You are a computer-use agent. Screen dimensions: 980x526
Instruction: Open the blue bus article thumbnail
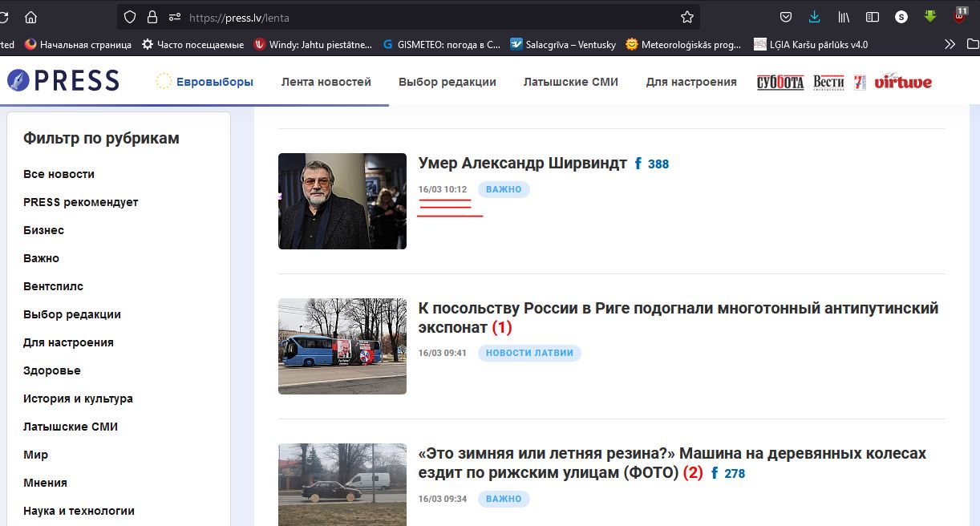click(x=342, y=346)
